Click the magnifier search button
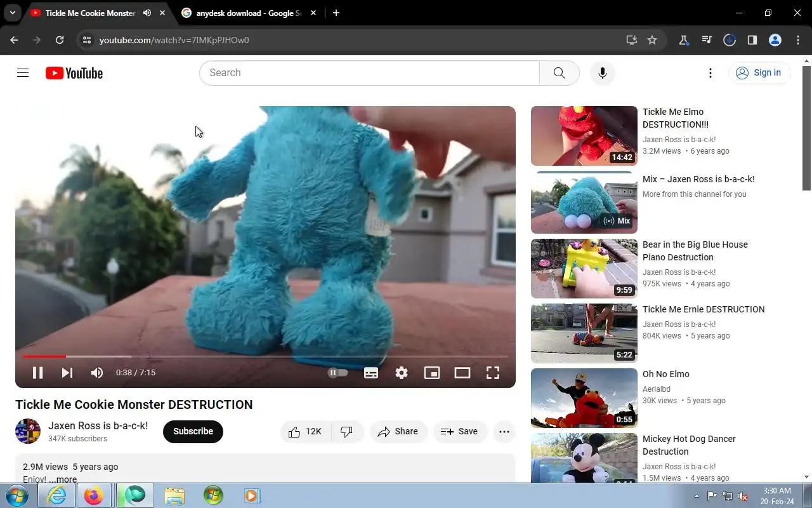The image size is (812, 508). [x=559, y=73]
